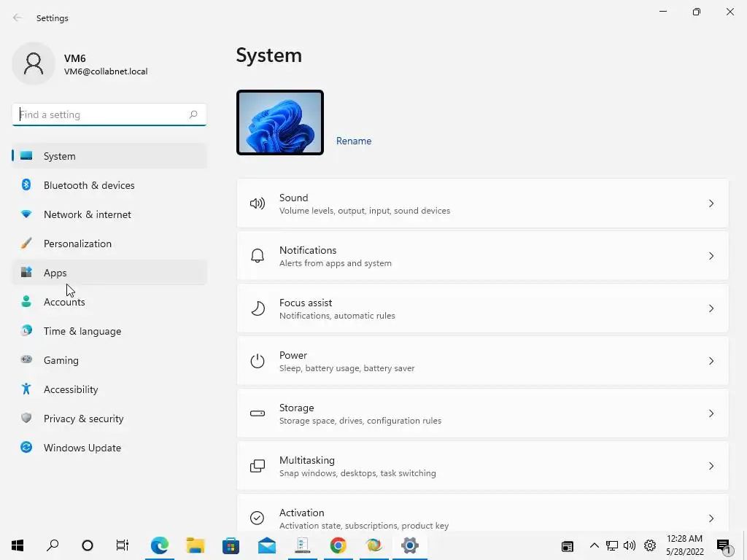Viewport: 747px width, 560px height.
Task: Open Task View from the taskbar
Action: pyautogui.click(x=123, y=545)
